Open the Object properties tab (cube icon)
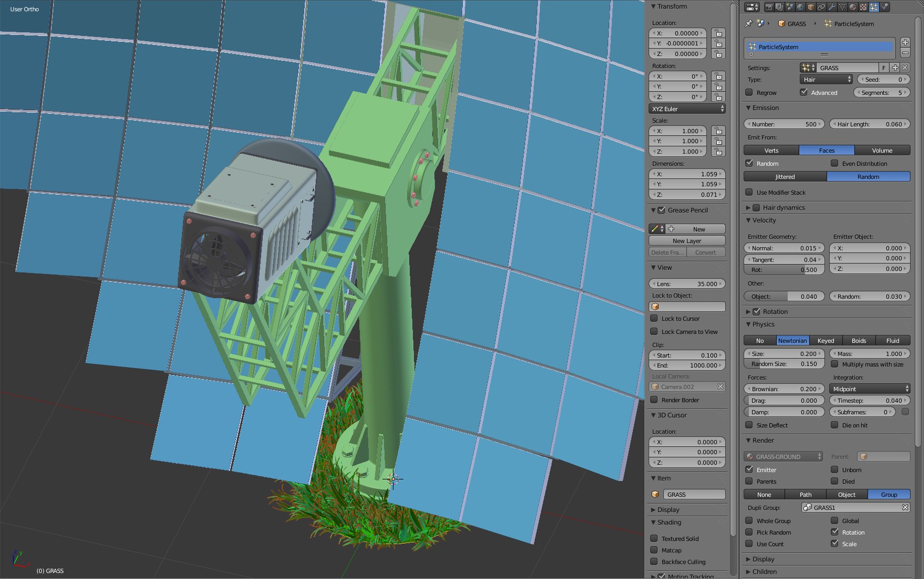This screenshot has height=579, width=924. click(811, 7)
